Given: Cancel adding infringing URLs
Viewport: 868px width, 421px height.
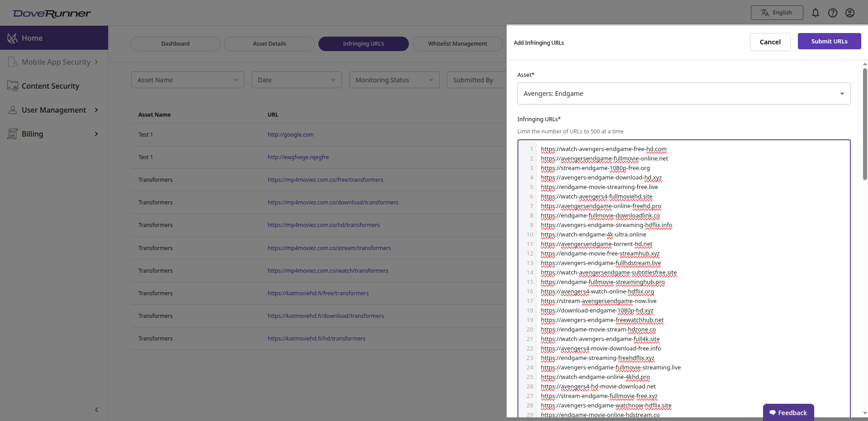Looking at the screenshot, I should tap(770, 42).
